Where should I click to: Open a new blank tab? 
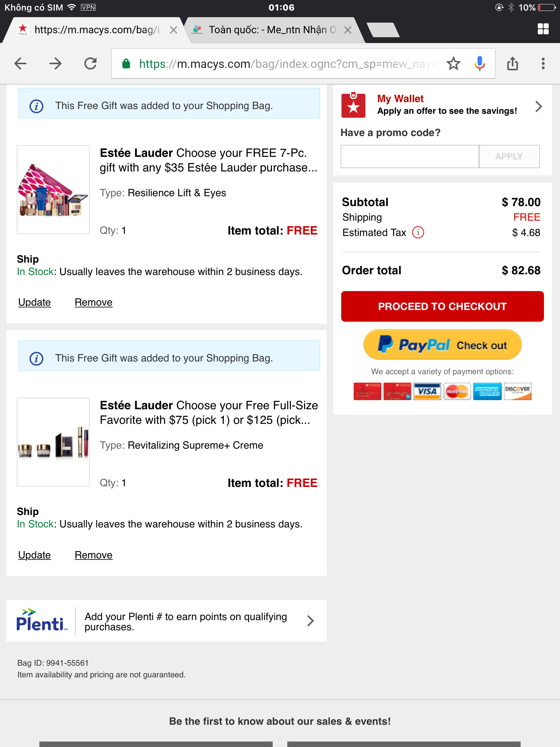pos(383,30)
